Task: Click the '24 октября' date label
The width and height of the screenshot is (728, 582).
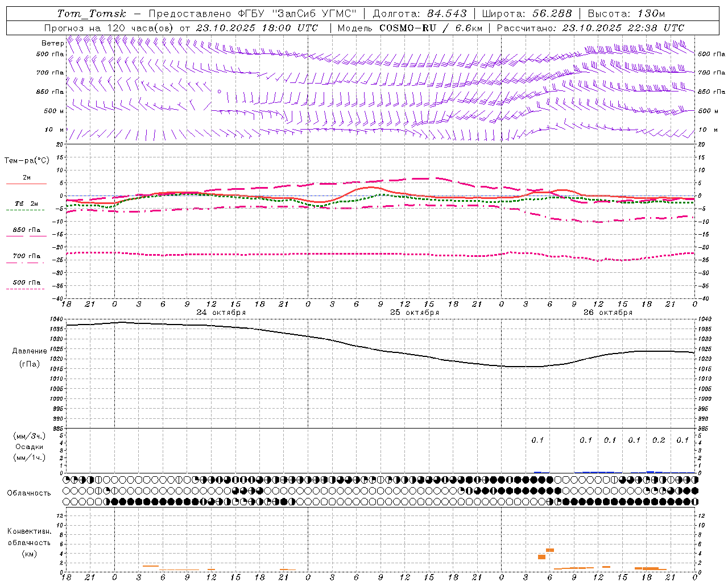Action: (x=221, y=313)
